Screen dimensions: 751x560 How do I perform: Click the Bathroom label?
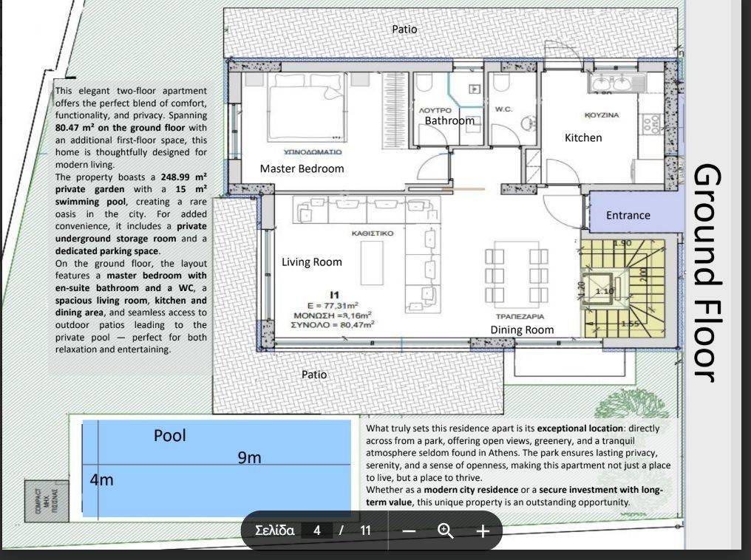click(449, 120)
